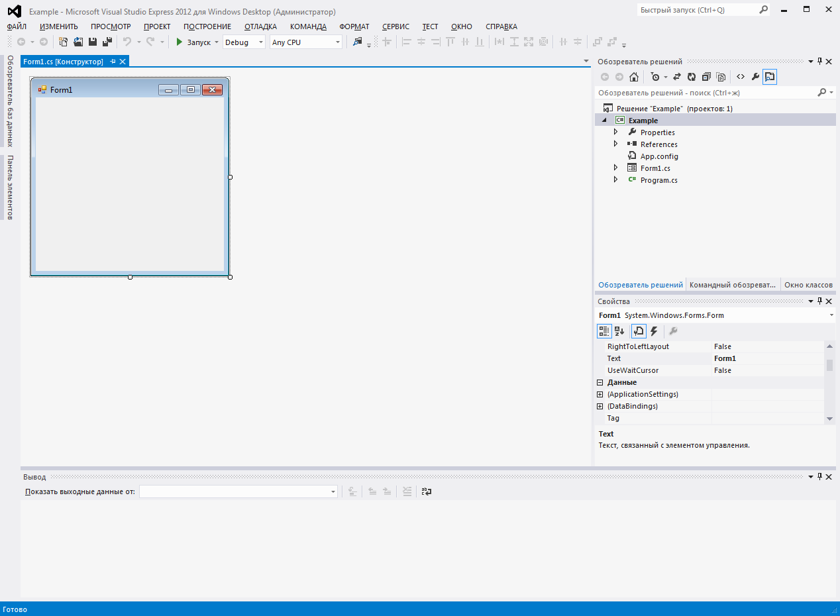This screenshot has width=840, height=616.
Task: Click the Save All multi-disk icon
Action: [107, 42]
